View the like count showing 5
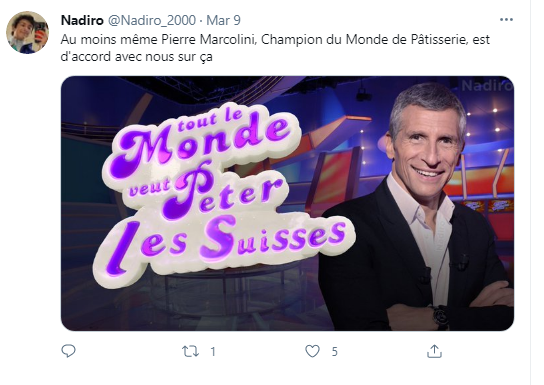 334,352
